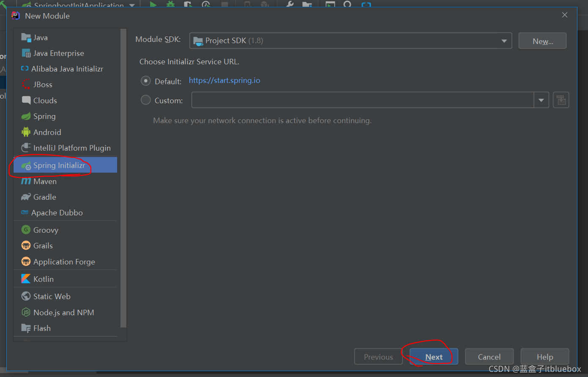Click the Debug bug icon in main toolbar
This screenshot has width=588, height=377.
170,4
